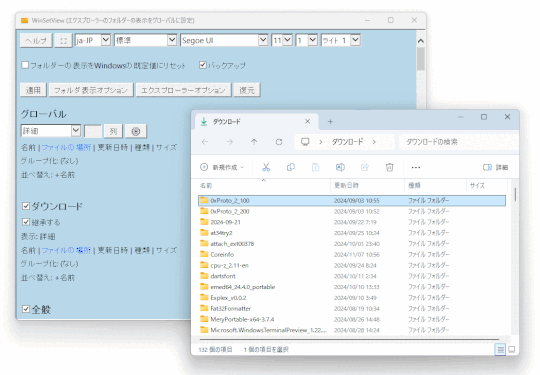Click the 復元 button

tap(247, 90)
